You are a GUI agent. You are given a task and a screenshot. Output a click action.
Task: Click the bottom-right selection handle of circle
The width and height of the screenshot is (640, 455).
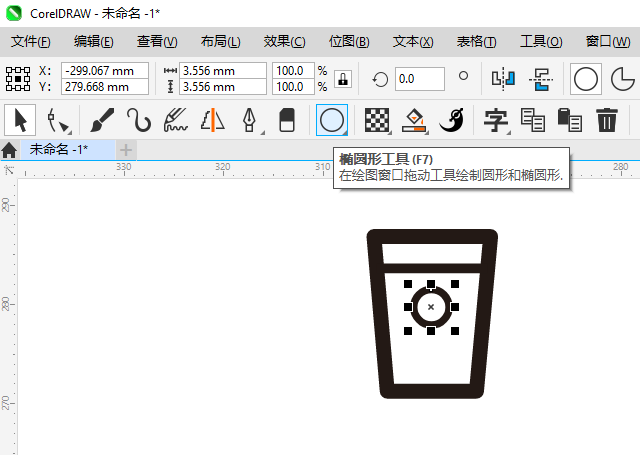455,331
